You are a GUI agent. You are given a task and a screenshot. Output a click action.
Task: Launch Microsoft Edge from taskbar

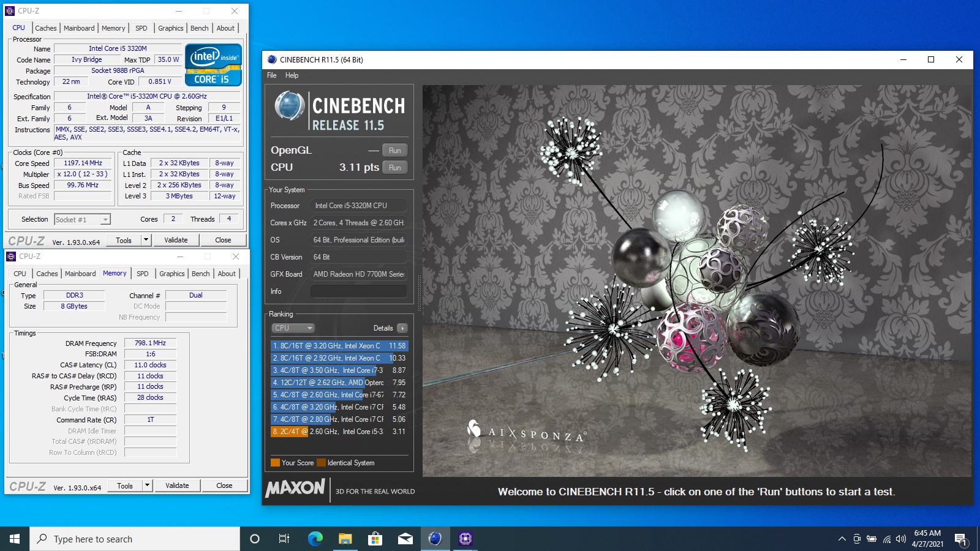[315, 539]
